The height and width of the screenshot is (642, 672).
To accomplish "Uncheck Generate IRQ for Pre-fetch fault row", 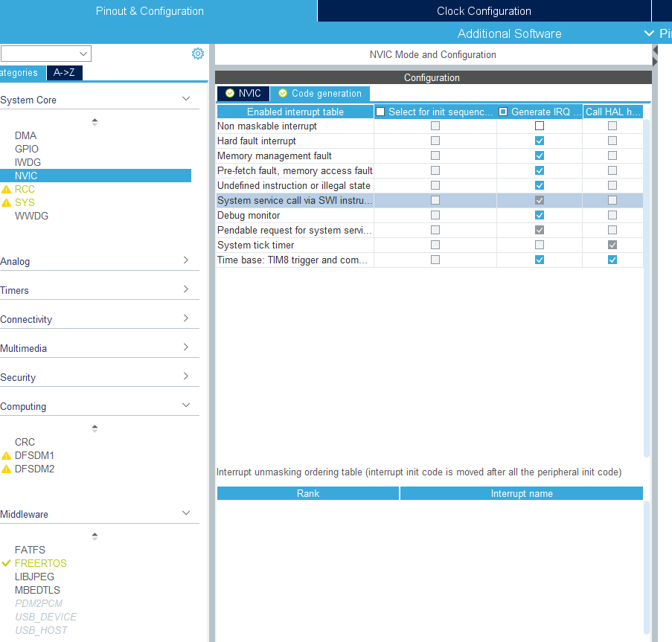I will pyautogui.click(x=540, y=170).
